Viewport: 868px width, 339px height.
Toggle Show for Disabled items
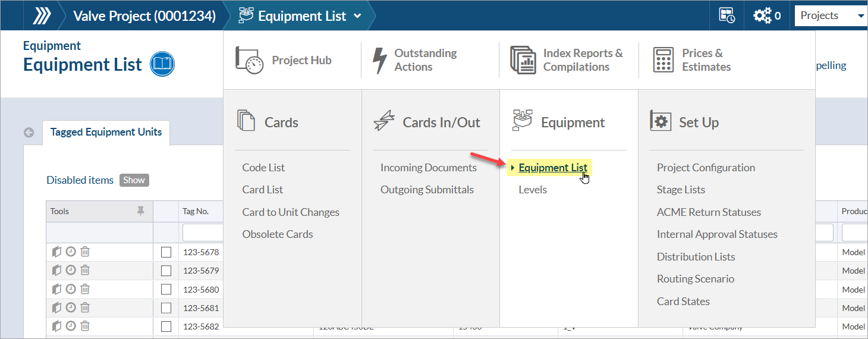(134, 180)
